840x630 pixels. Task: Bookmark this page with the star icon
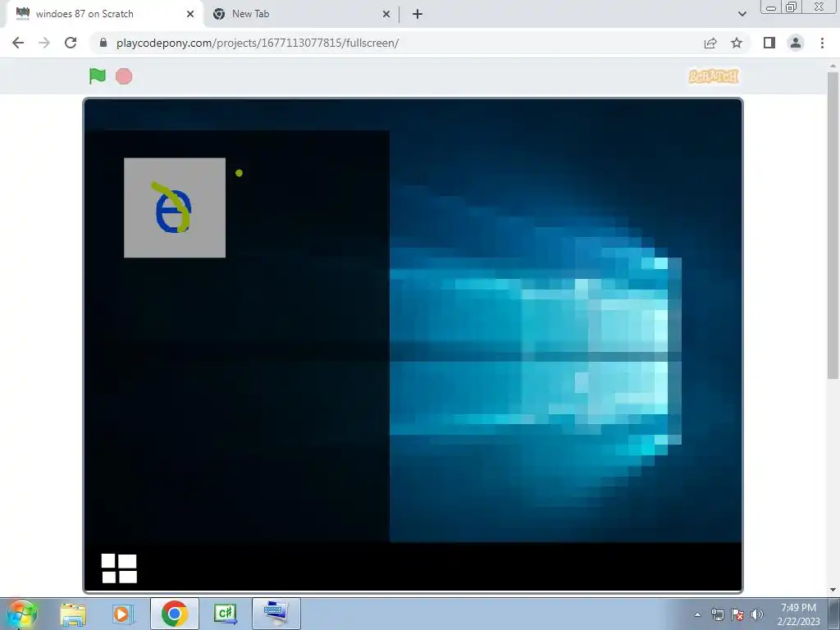tap(737, 43)
